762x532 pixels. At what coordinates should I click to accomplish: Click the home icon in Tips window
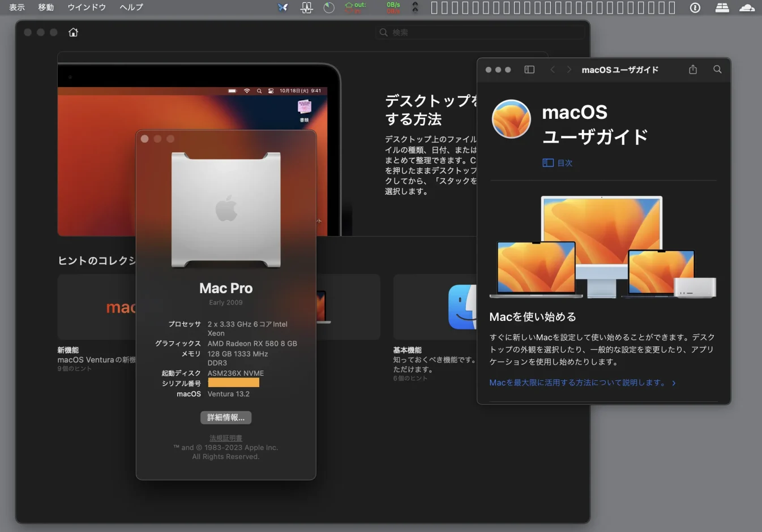[73, 32]
